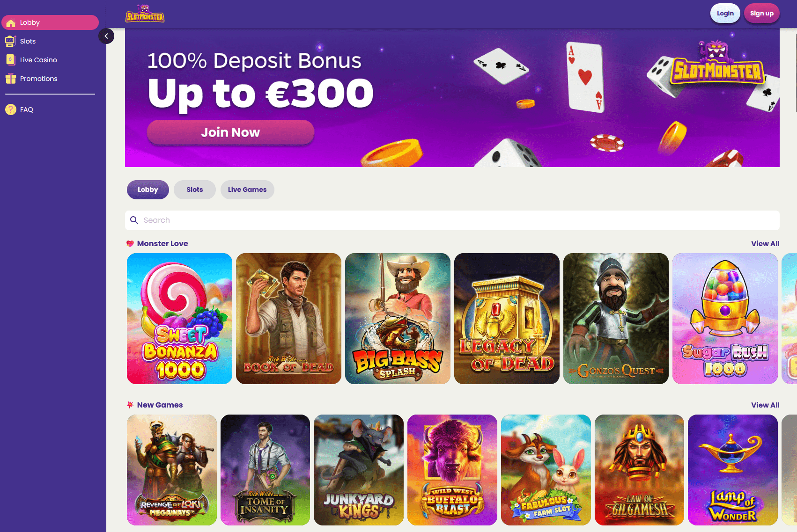
Task: Click the Lobby house icon in the sidebar
Action: [11, 22]
